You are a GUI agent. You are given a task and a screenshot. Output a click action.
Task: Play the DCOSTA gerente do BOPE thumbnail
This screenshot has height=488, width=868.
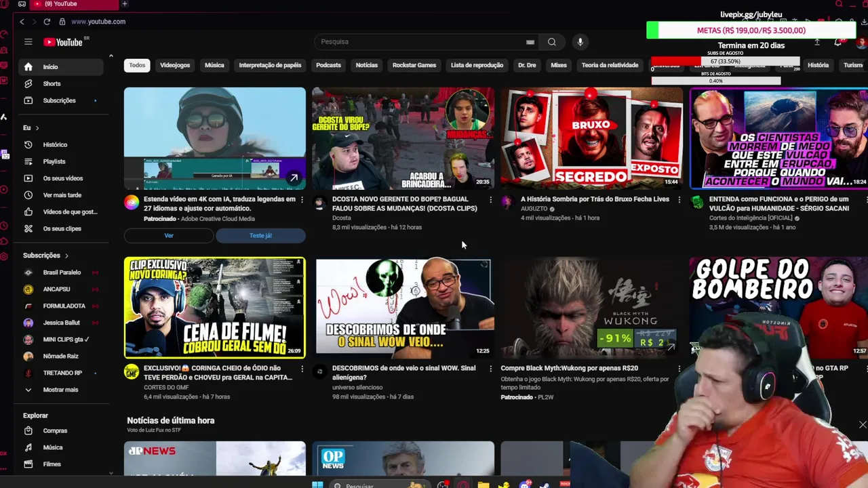tap(403, 138)
